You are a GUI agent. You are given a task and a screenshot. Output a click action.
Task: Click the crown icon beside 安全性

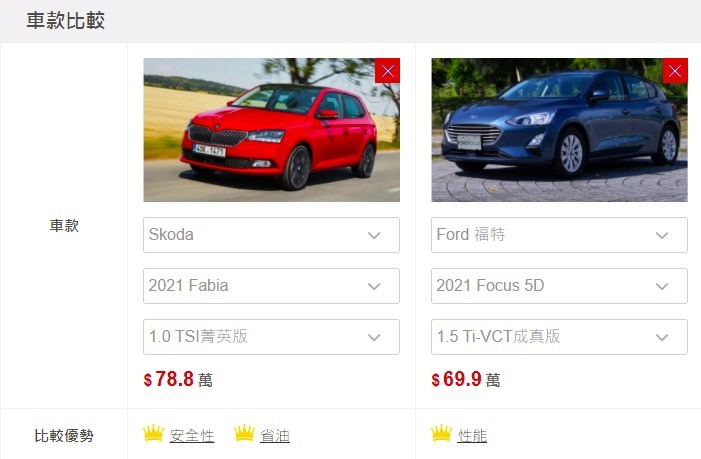153,433
